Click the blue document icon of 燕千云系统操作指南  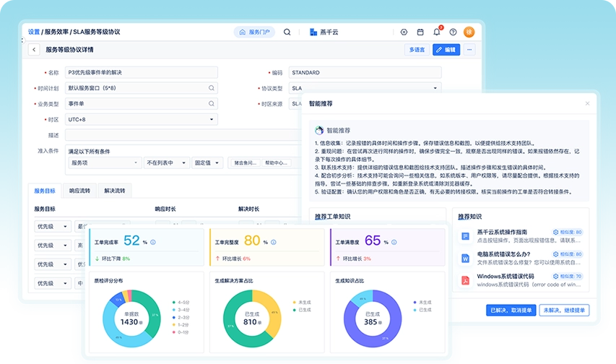point(466,236)
